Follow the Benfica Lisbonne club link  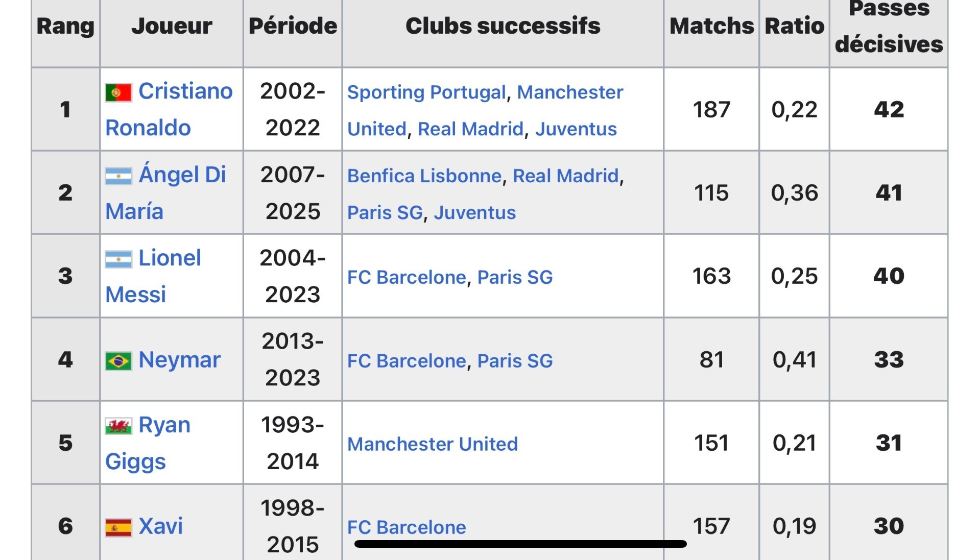pyautogui.click(x=424, y=176)
